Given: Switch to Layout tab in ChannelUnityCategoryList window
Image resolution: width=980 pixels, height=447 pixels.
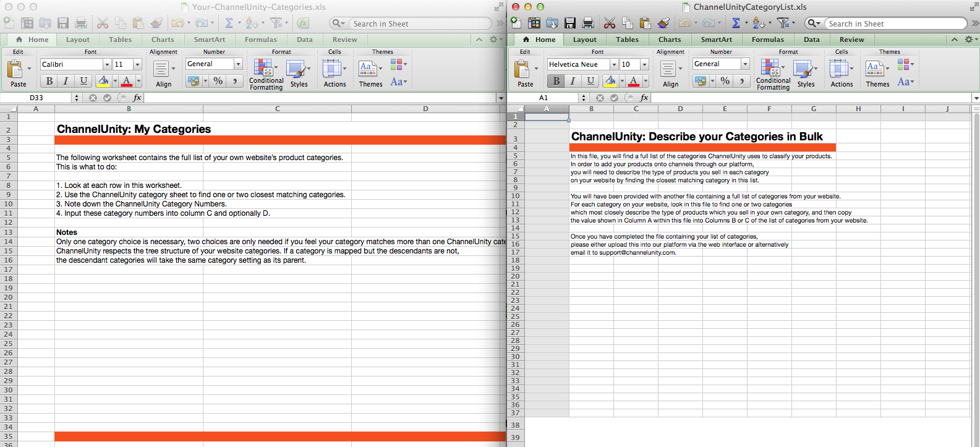Looking at the screenshot, I should tap(585, 40).
